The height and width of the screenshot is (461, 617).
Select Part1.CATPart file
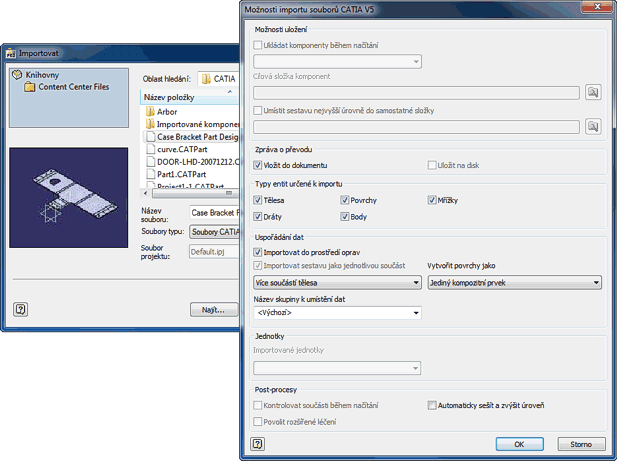(x=176, y=174)
